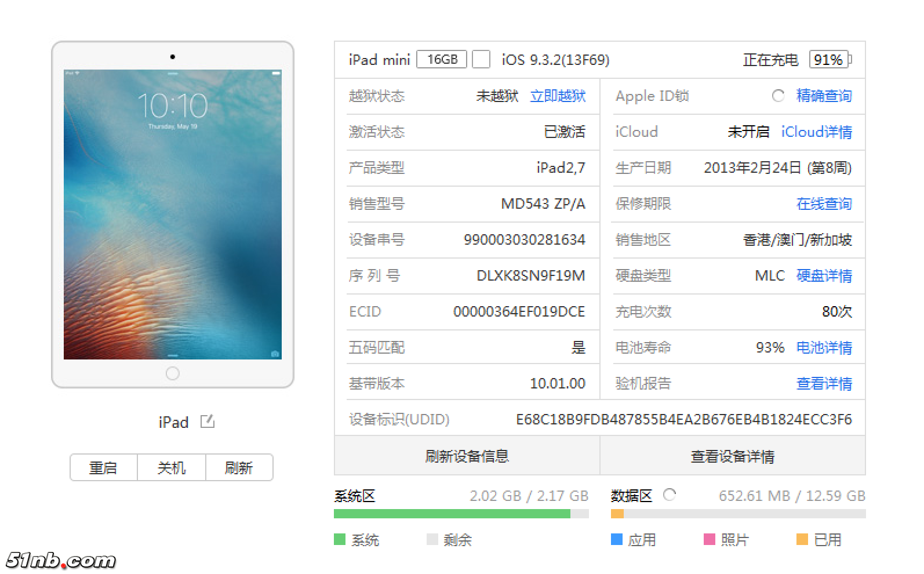
Task: Click the pink photos legend square
Action: (x=709, y=539)
